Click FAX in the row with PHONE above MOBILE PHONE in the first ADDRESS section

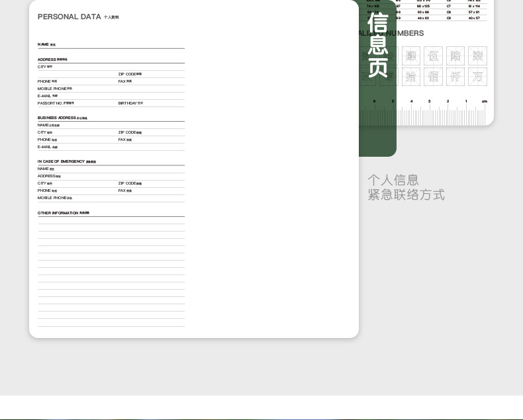[124, 81]
